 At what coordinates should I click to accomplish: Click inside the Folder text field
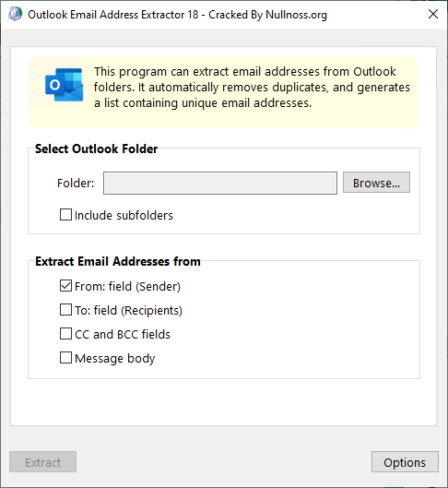coord(220,183)
